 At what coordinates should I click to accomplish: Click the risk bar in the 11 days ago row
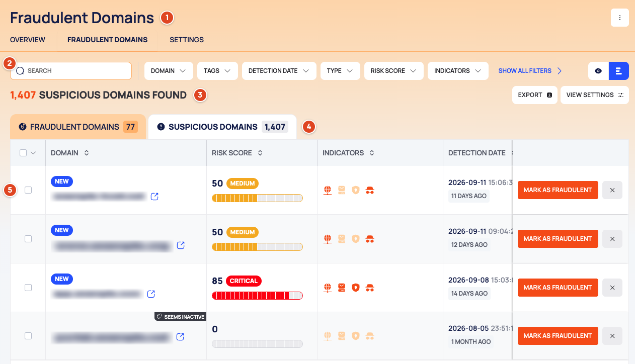click(257, 198)
